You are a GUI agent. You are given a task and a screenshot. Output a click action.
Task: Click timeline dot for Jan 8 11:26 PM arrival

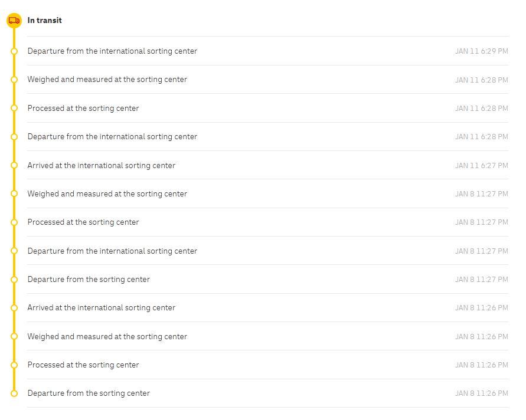click(14, 308)
